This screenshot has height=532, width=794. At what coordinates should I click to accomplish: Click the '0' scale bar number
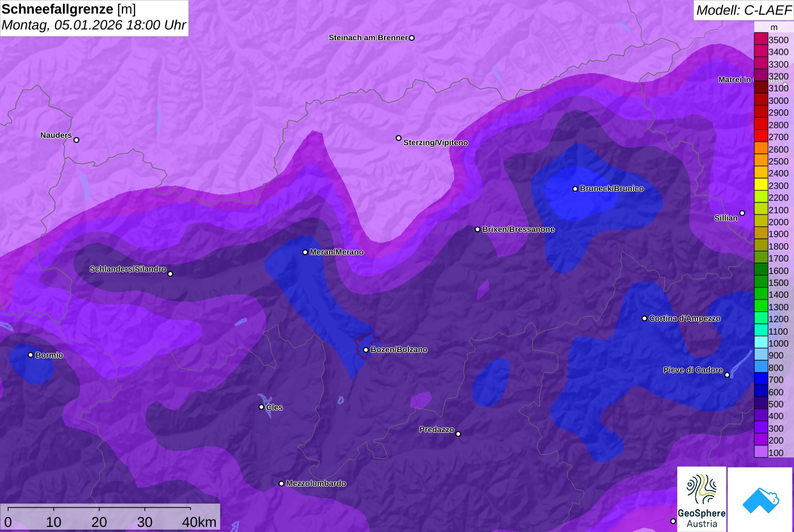(8, 522)
